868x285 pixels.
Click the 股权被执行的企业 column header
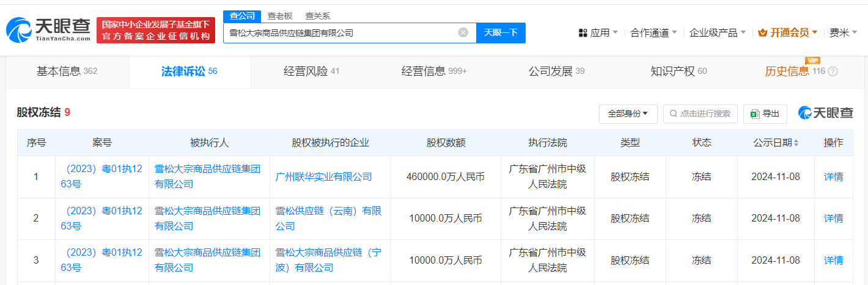coord(331,143)
